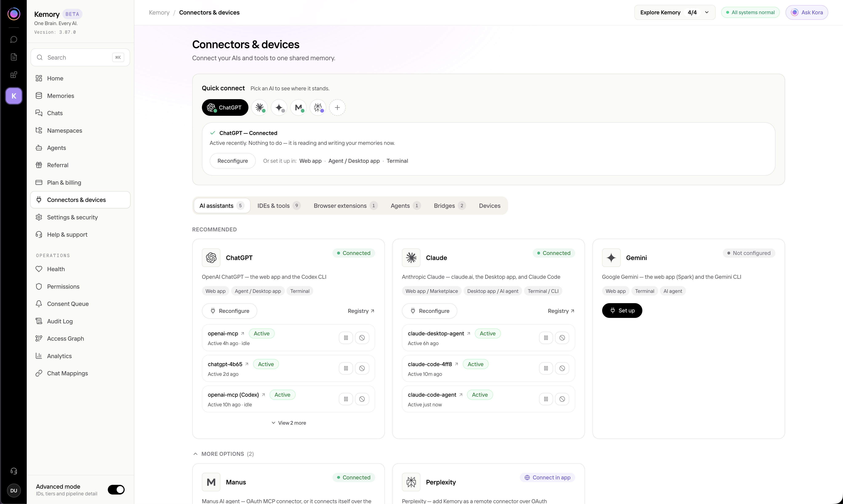
Task: Click the headset support icon in dark rail
Action: (14, 471)
